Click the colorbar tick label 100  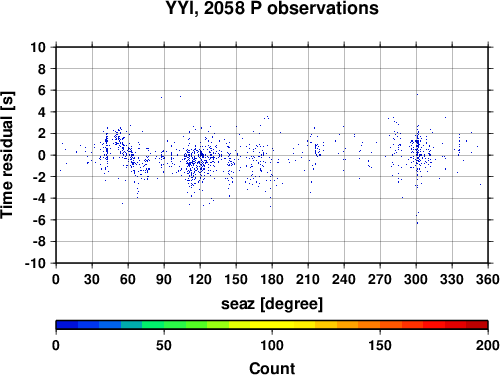click(x=272, y=345)
